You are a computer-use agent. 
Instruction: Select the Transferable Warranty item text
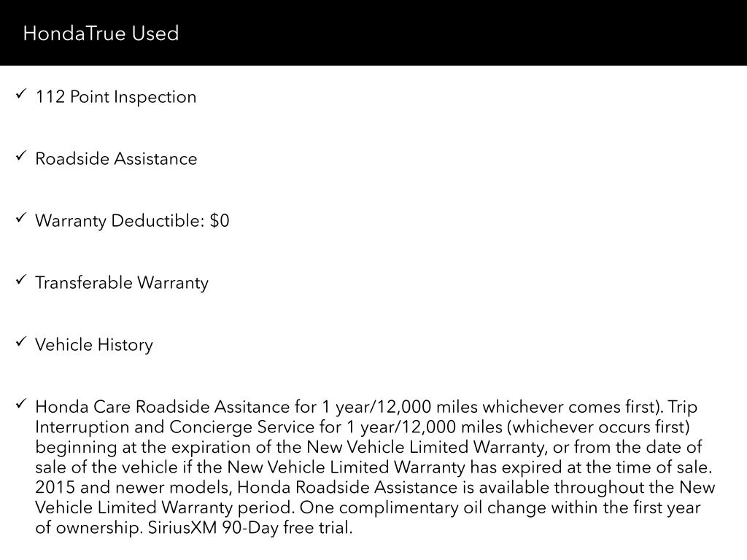click(x=122, y=283)
